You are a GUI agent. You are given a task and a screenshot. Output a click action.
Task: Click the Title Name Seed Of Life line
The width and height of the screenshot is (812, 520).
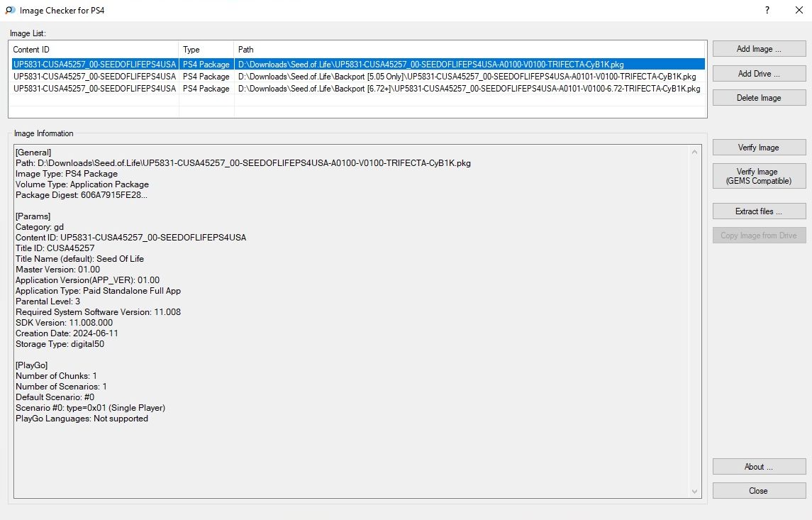(x=79, y=259)
